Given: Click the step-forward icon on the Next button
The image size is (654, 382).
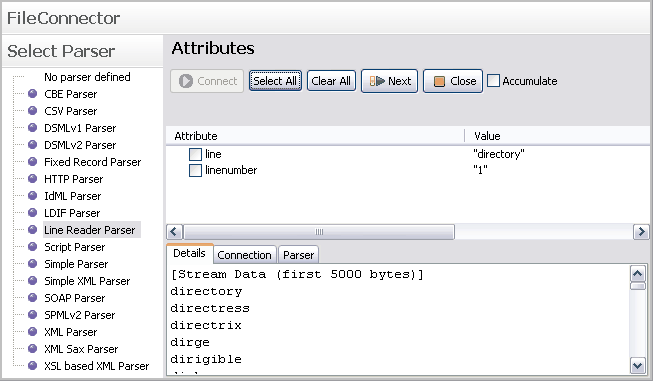Looking at the screenshot, I should click(377, 81).
